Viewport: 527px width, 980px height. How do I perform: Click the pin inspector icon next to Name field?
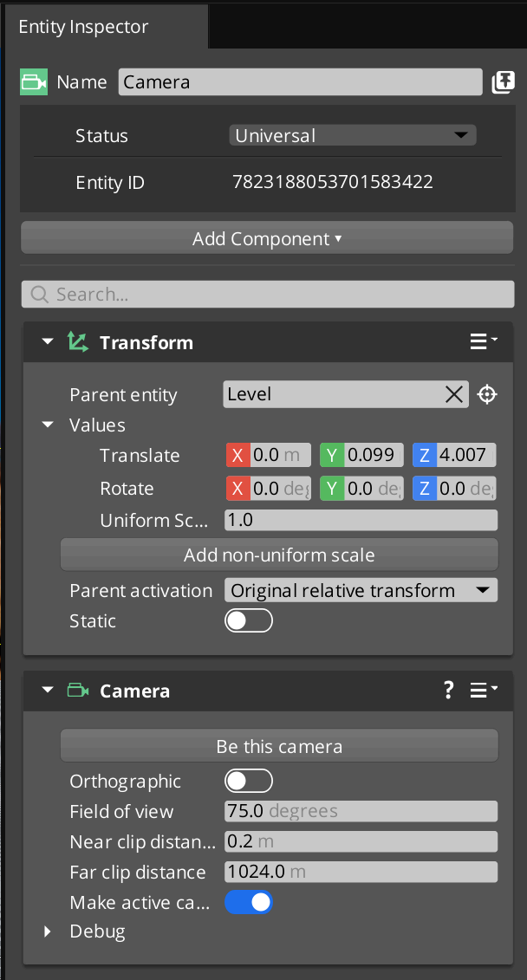503,82
